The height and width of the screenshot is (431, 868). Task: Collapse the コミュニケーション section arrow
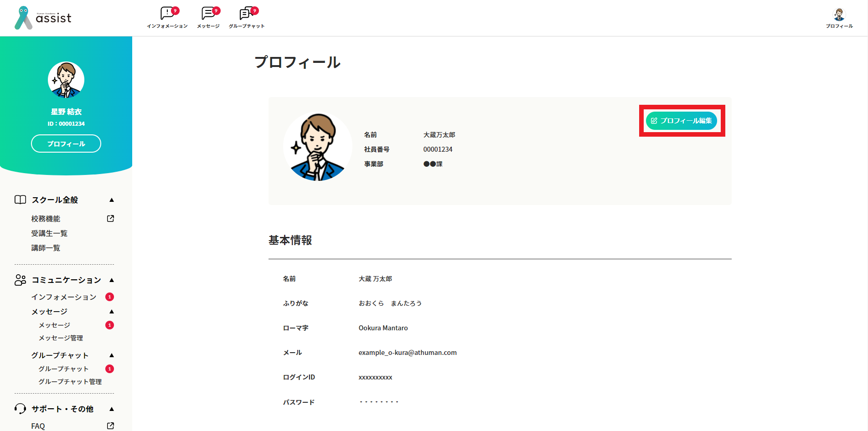pos(112,280)
